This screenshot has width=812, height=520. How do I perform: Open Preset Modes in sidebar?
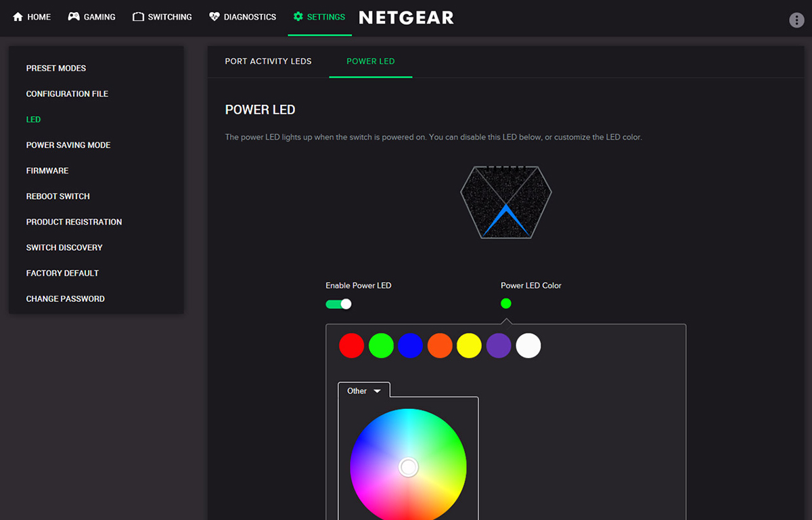(x=56, y=68)
